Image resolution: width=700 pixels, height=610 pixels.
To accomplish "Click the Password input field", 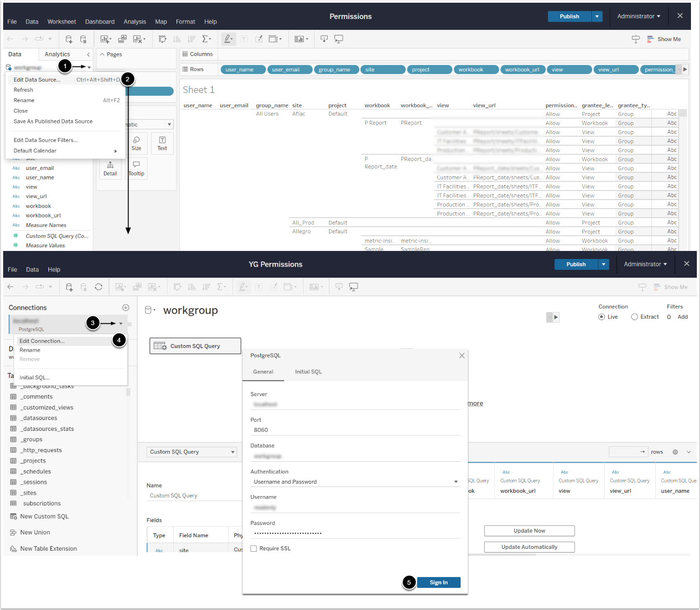I will pyautogui.click(x=355, y=533).
